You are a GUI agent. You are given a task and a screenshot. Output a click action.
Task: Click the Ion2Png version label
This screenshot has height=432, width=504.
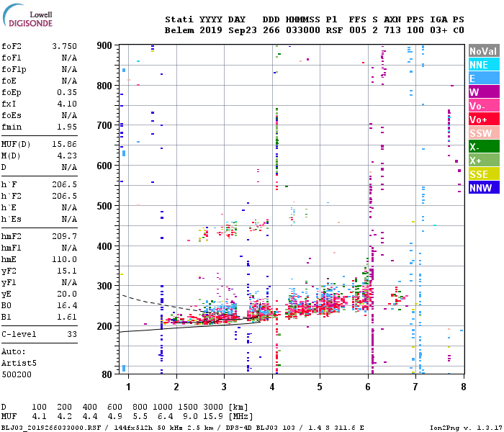[465, 428]
